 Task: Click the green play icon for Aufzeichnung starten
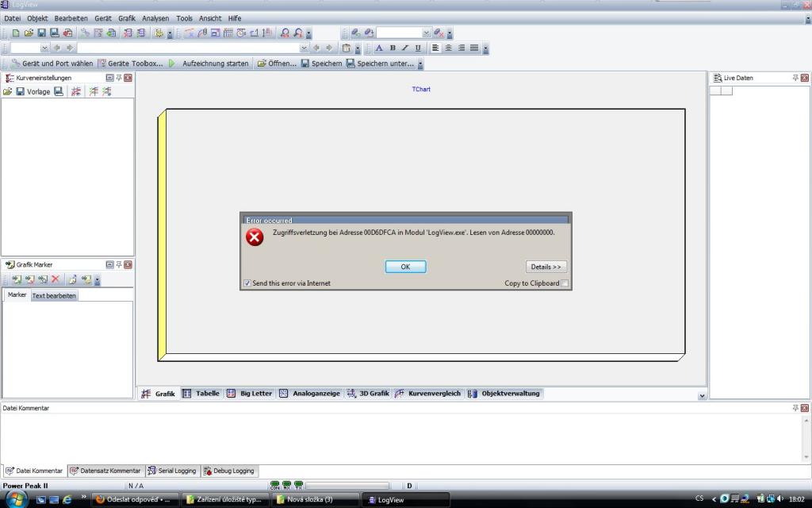(172, 63)
